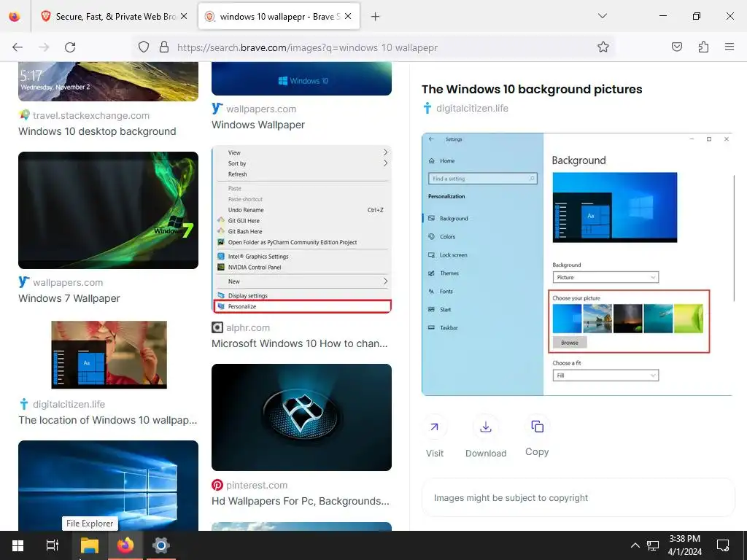Click the Windows 10 desktop background caption

point(97,131)
